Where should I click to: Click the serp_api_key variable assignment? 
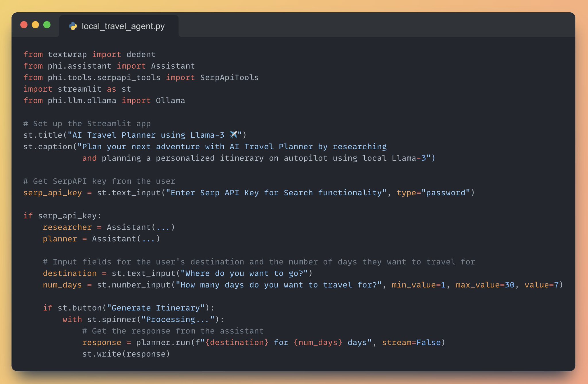pyautogui.click(x=53, y=193)
